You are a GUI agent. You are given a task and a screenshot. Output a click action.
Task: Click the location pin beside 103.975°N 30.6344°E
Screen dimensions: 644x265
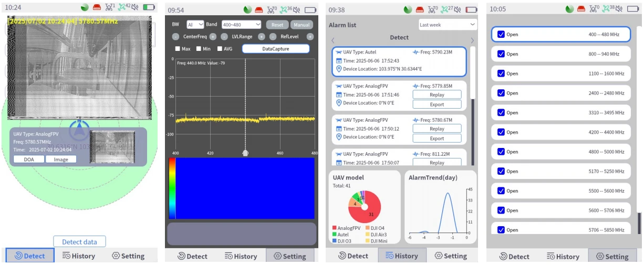point(339,69)
